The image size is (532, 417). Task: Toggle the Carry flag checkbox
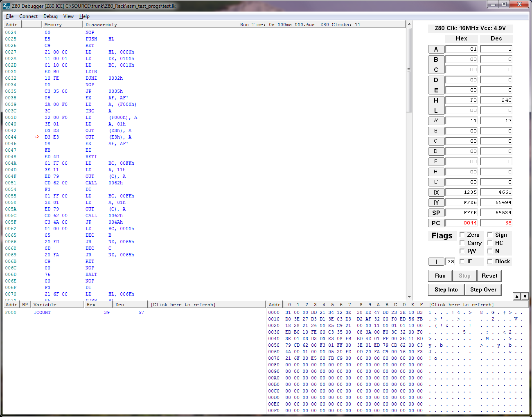click(462, 243)
